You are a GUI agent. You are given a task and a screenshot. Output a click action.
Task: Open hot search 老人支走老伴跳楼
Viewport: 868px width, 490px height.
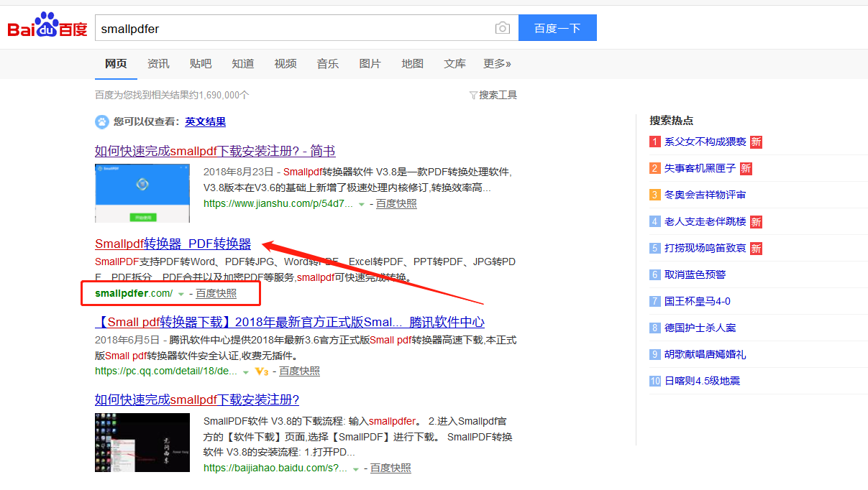click(x=705, y=222)
